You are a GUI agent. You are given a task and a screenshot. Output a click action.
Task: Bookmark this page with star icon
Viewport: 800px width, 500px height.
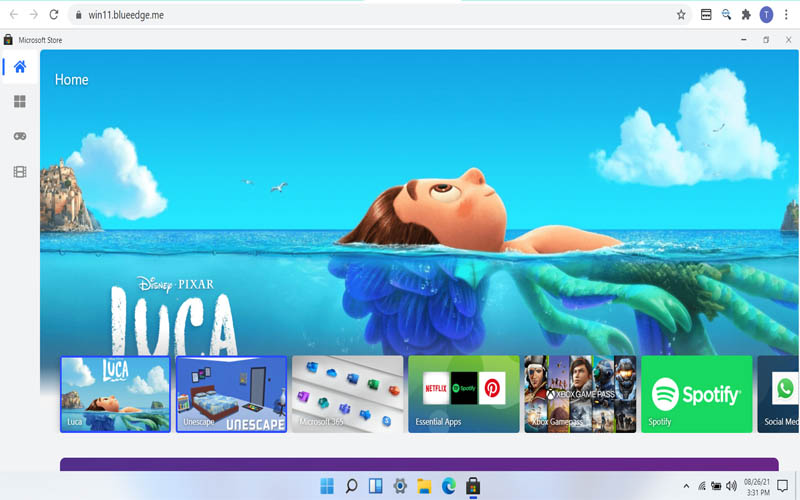pyautogui.click(x=681, y=15)
